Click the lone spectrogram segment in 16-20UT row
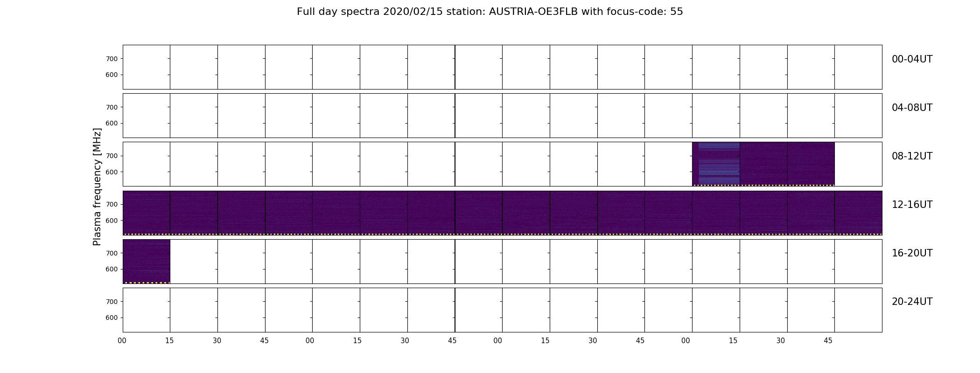 pyautogui.click(x=147, y=262)
